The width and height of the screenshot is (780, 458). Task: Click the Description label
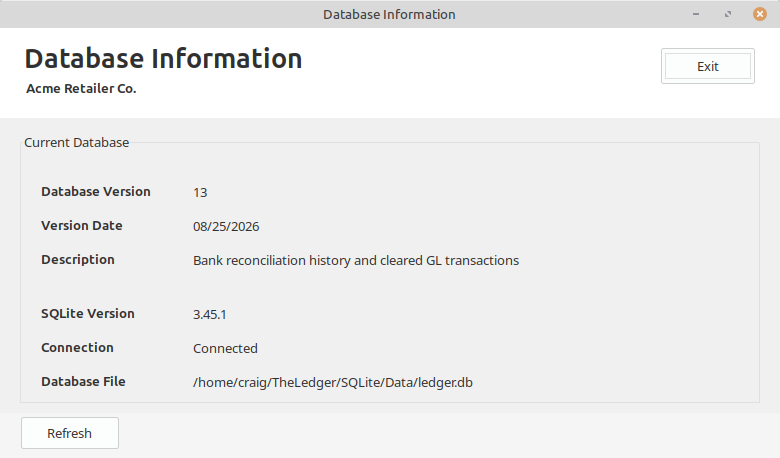click(x=78, y=260)
